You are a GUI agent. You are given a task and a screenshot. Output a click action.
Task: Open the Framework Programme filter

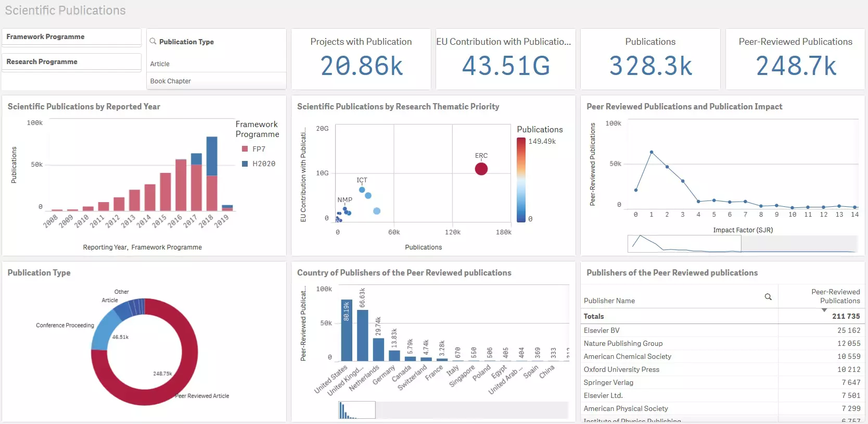71,37
